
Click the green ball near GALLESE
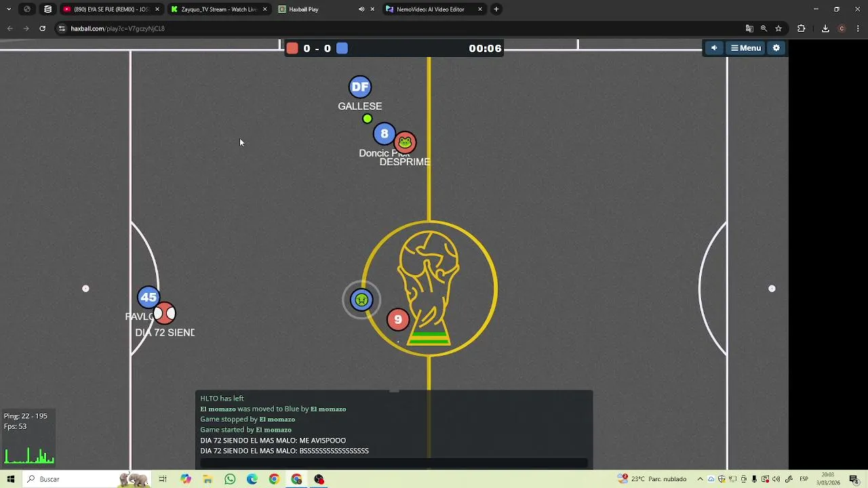(367, 119)
